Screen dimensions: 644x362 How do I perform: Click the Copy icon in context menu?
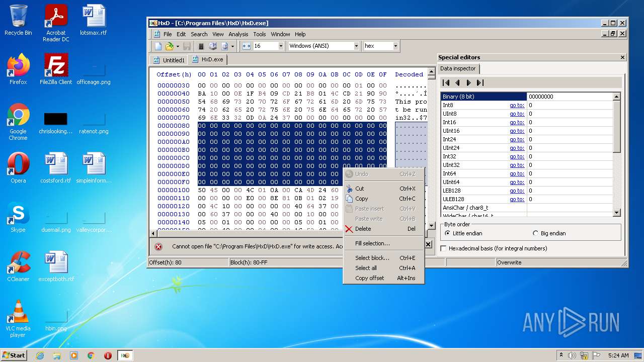pos(349,199)
